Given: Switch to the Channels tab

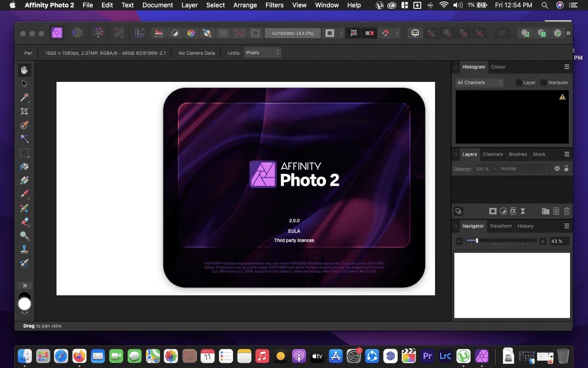Looking at the screenshot, I should coord(493,154).
